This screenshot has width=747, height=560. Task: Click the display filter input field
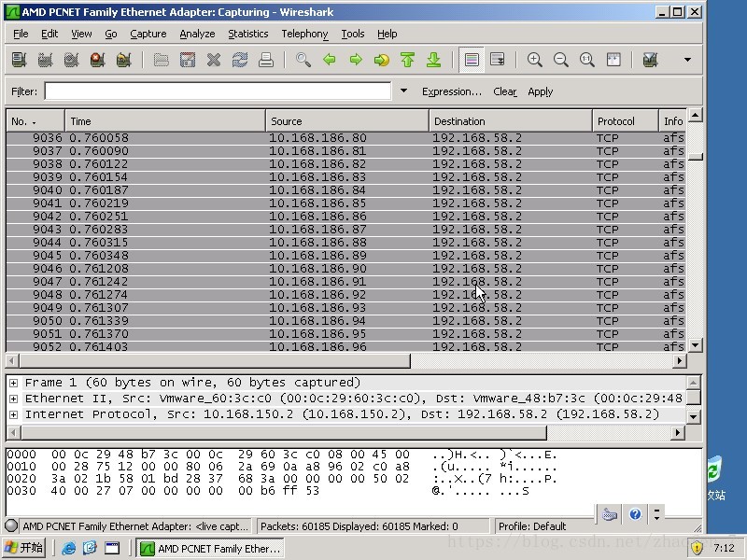[218, 91]
